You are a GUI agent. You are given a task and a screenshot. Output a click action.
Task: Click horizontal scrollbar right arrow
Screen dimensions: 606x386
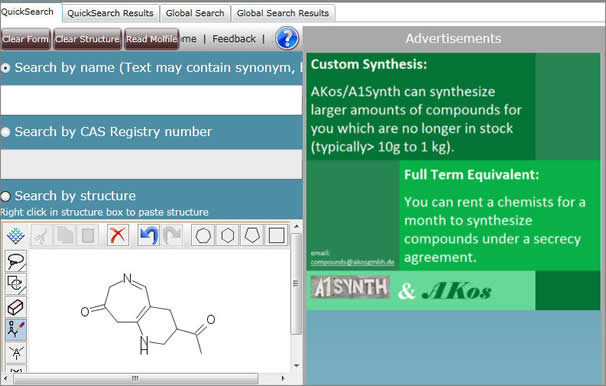pos(283,378)
